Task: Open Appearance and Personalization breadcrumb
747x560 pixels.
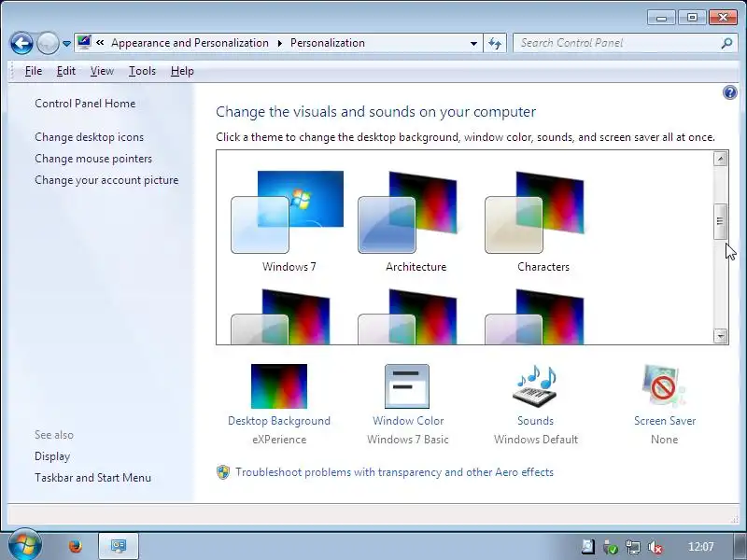Action: click(x=190, y=43)
